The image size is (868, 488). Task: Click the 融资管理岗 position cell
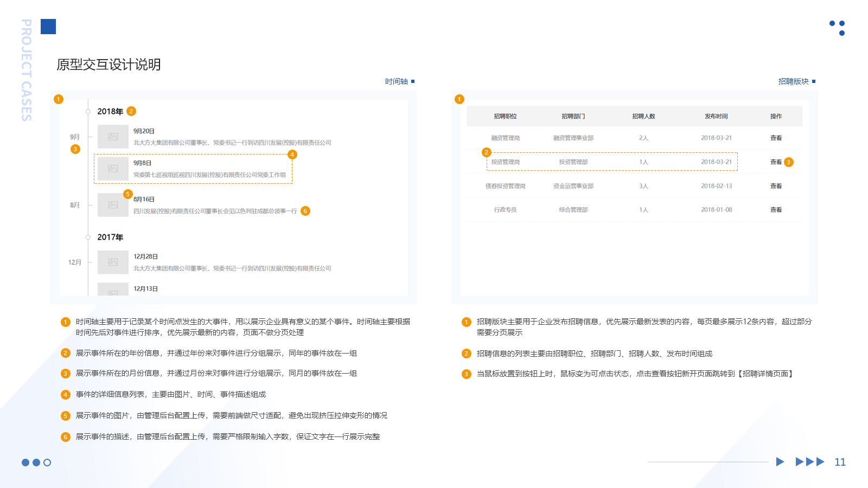click(x=505, y=138)
